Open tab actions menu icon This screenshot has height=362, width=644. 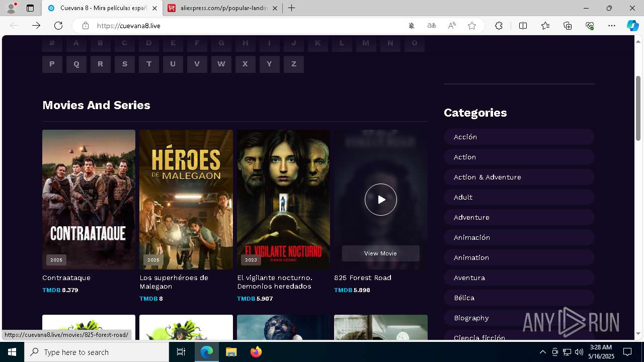click(x=30, y=8)
